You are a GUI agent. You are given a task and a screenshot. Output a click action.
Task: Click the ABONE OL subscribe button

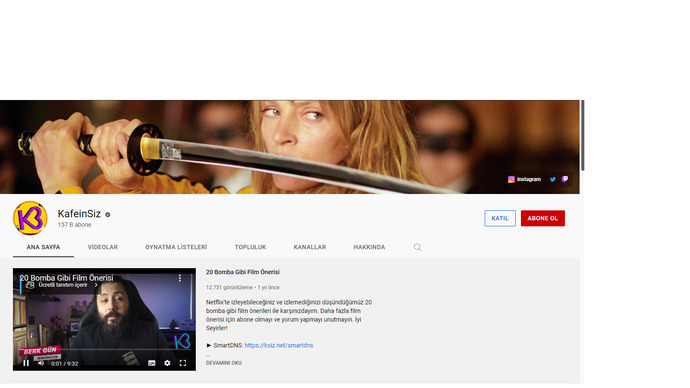click(543, 218)
